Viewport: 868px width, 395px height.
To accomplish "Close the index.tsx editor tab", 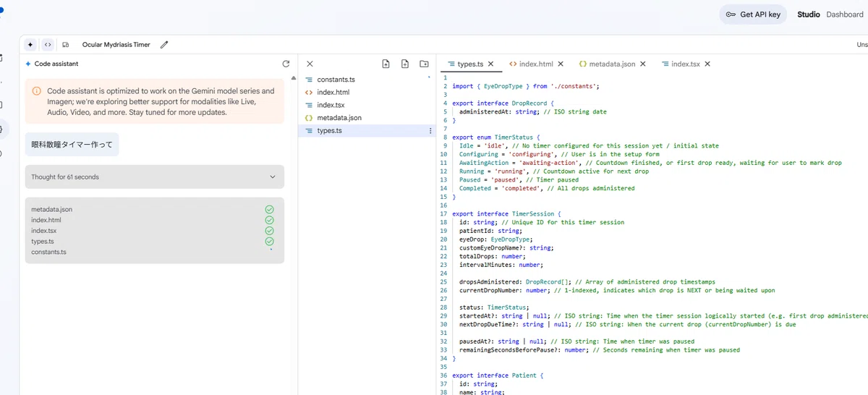I will (x=707, y=64).
